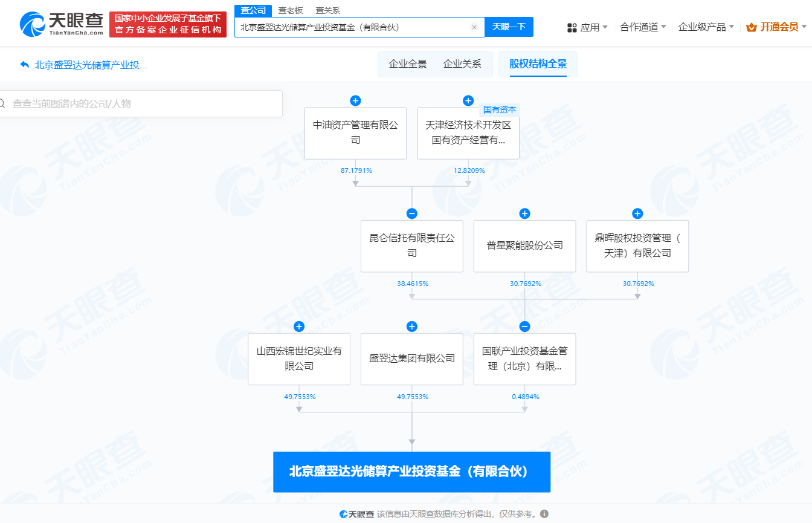The image size is (812, 523).
Task: Expand 鼎晖股权投资管理 node
Action: (637, 213)
